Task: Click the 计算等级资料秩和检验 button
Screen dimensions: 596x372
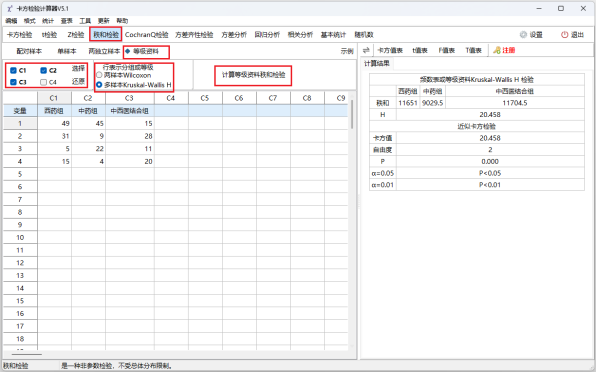Action: pyautogui.click(x=254, y=75)
